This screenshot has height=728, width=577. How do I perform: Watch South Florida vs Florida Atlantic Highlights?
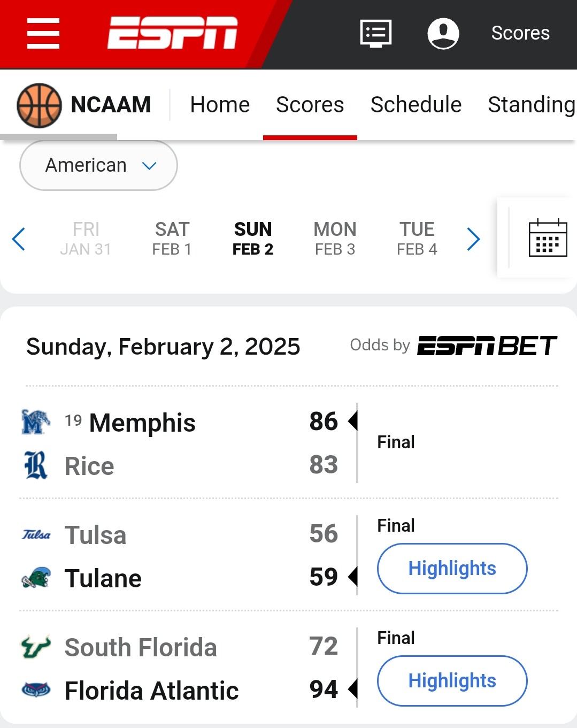(x=452, y=680)
